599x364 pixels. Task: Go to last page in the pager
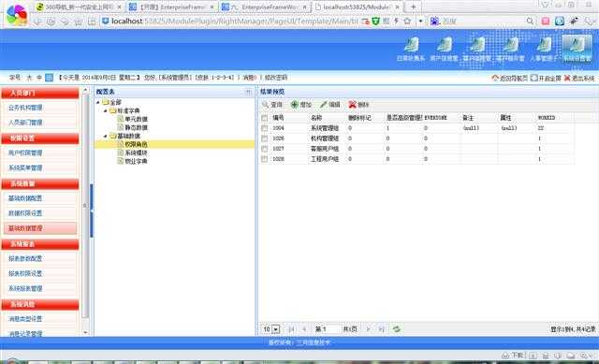point(381,328)
